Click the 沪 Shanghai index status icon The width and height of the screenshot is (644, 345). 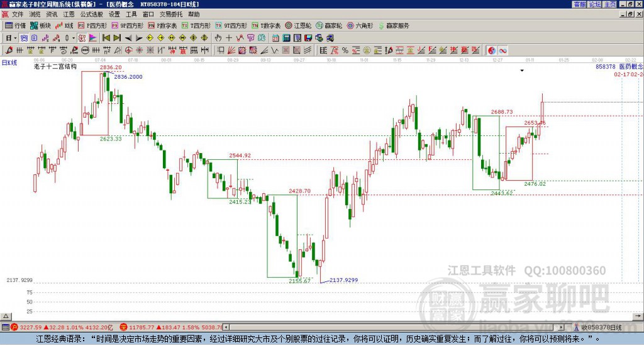(x=15, y=328)
